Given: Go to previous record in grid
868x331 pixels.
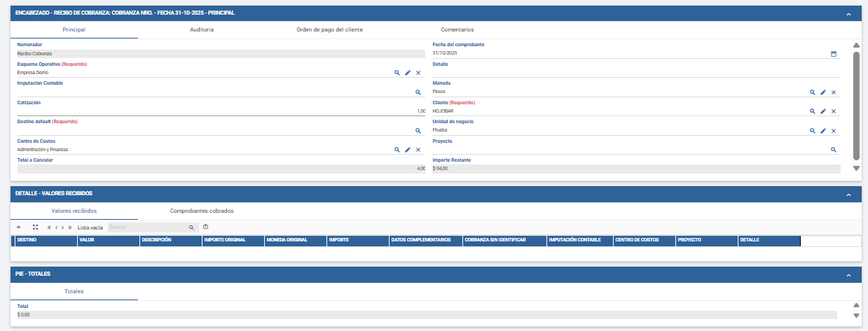Looking at the screenshot, I should pyautogui.click(x=56, y=227).
